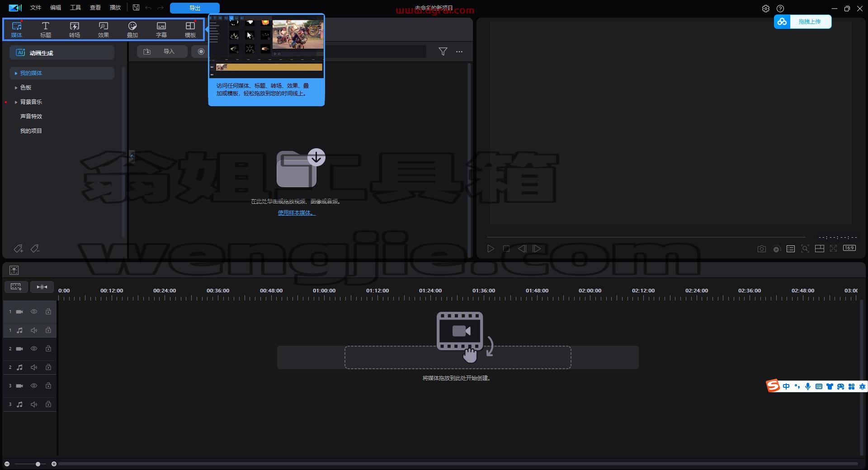Click the 导出 export button
This screenshot has width=868, height=470.
(x=195, y=8)
